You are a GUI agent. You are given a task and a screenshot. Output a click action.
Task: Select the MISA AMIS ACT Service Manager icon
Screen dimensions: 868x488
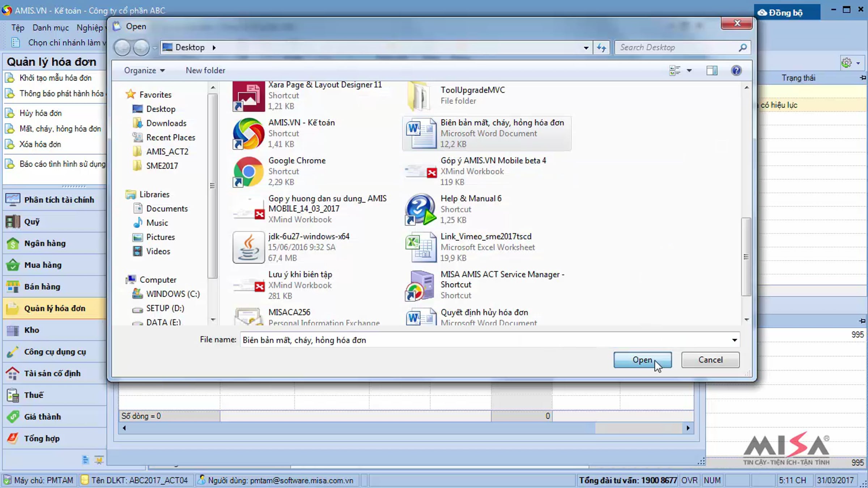click(421, 286)
